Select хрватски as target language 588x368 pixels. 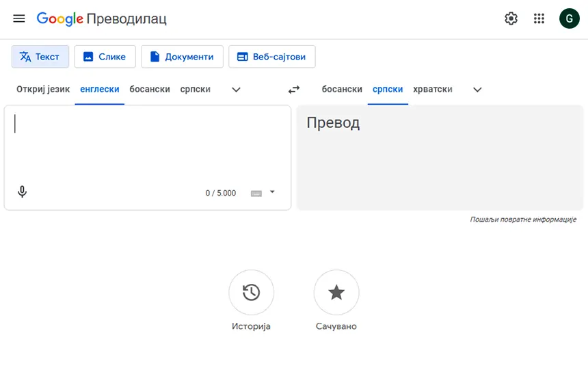tap(433, 90)
